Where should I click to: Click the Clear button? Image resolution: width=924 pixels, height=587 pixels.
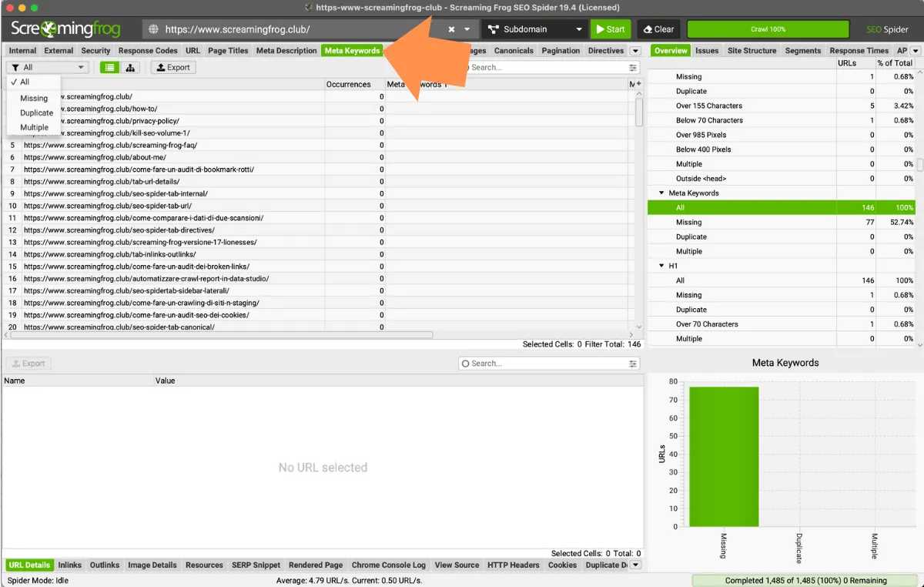coord(656,29)
